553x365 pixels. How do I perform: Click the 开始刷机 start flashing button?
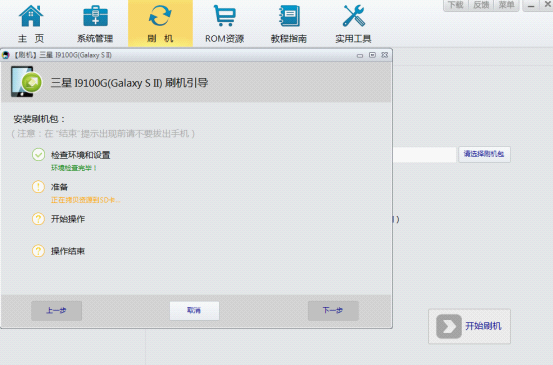(469, 326)
